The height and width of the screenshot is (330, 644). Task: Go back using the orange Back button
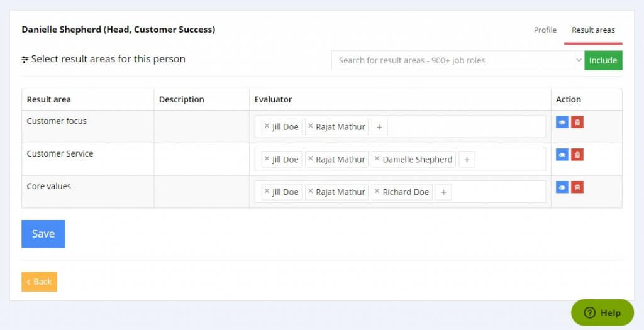click(39, 282)
